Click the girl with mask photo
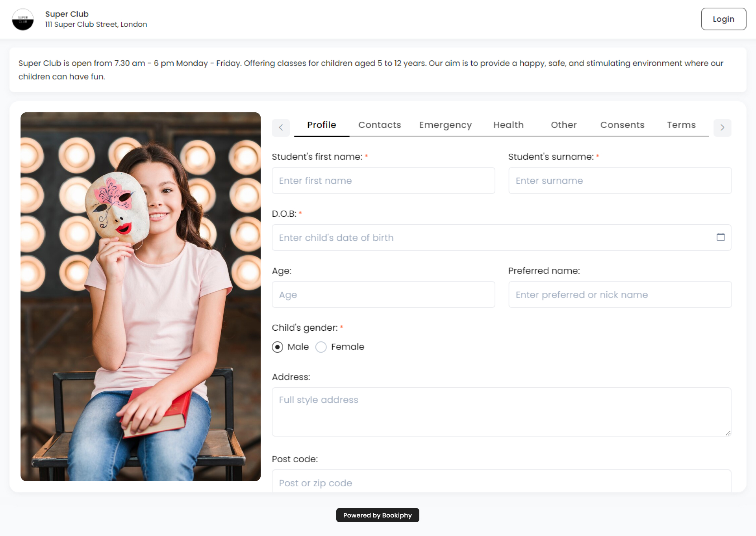Viewport: 756px width, 536px height. (141, 296)
